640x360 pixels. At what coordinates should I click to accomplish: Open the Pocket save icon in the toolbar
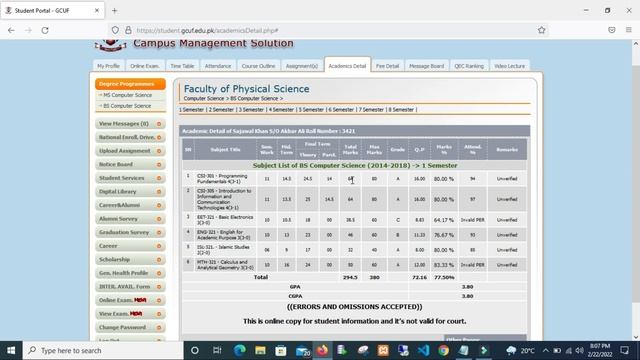pyautogui.click(x=611, y=30)
